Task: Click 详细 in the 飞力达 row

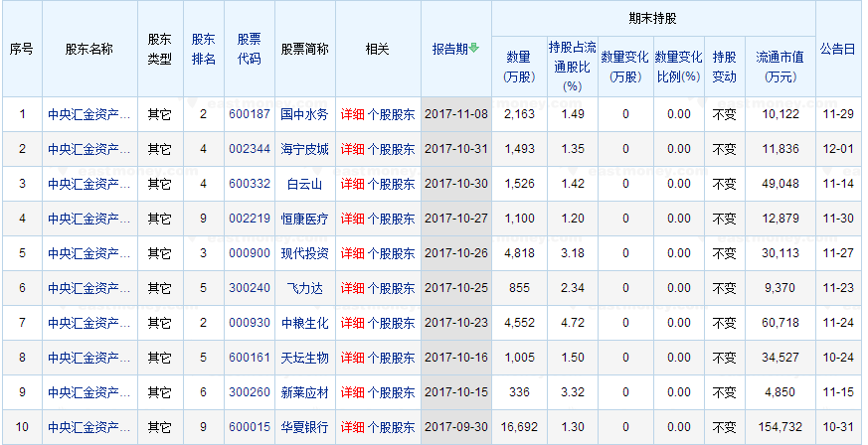Action: [x=352, y=288]
